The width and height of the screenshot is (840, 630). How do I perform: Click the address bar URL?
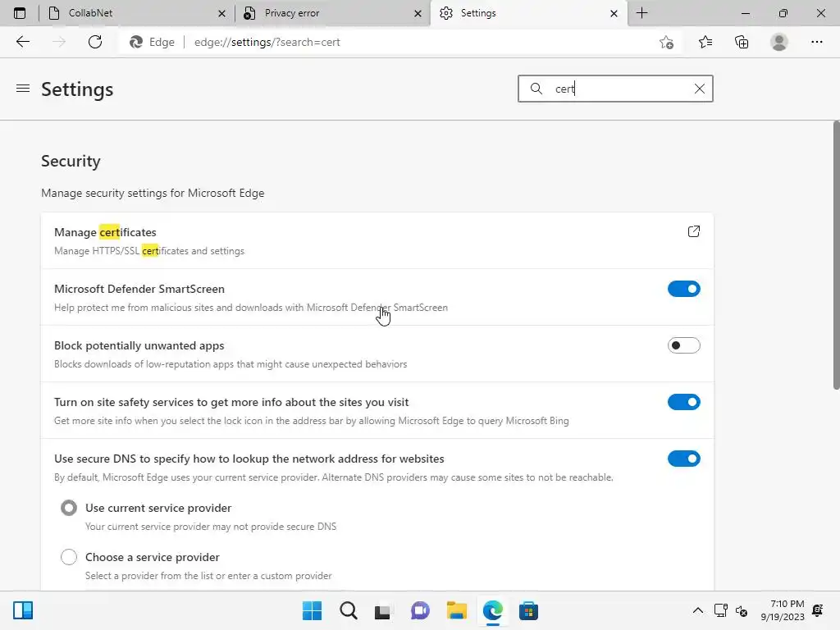click(267, 43)
